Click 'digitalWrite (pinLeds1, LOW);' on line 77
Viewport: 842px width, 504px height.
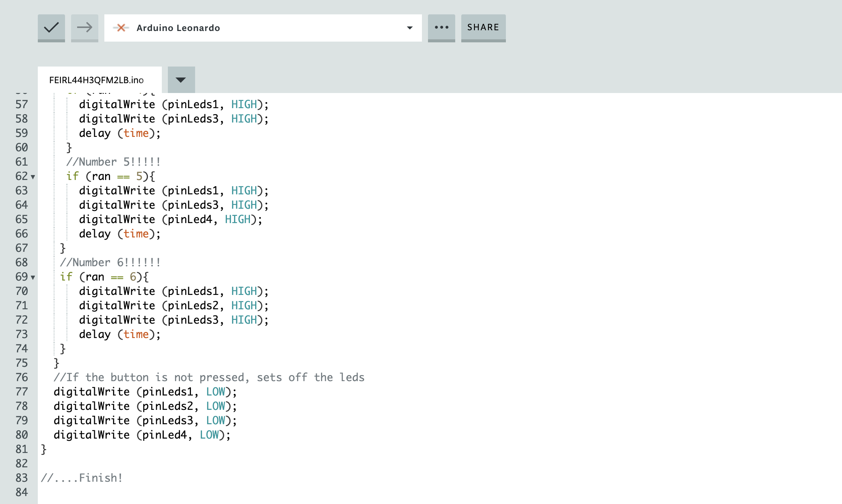point(145,392)
